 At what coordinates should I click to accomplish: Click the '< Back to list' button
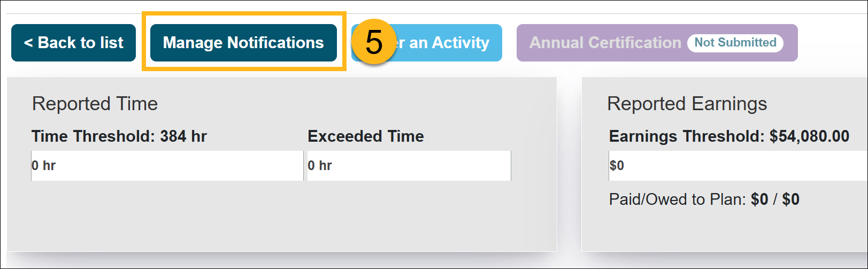tap(73, 43)
